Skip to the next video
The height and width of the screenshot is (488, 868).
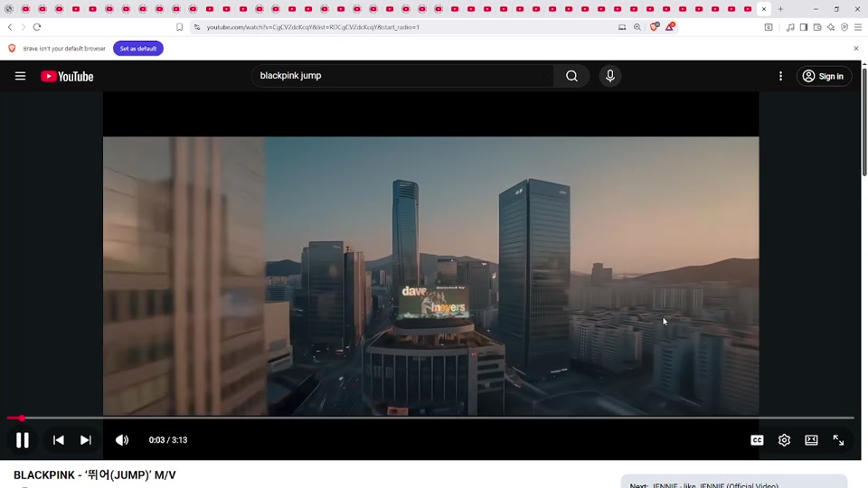pos(86,440)
